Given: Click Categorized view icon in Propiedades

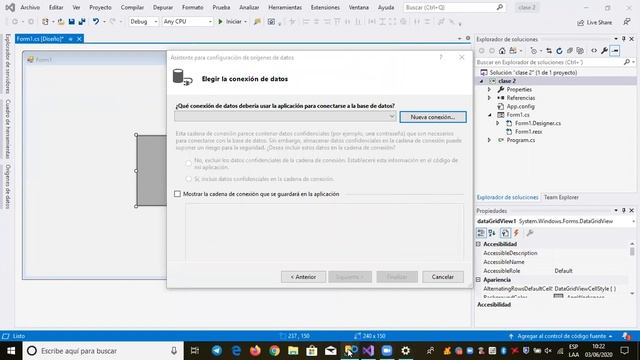Looking at the screenshot, I should (x=481, y=233).
